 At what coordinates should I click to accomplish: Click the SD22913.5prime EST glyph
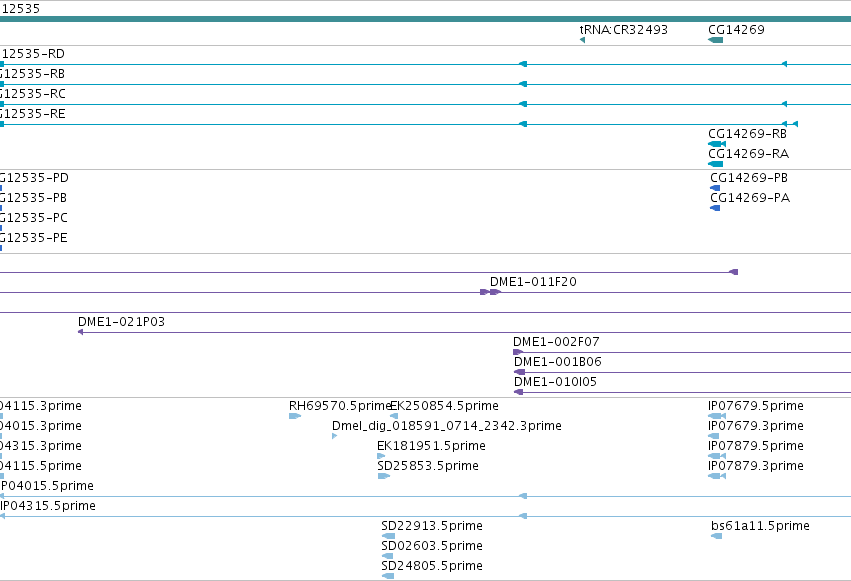[388, 536]
